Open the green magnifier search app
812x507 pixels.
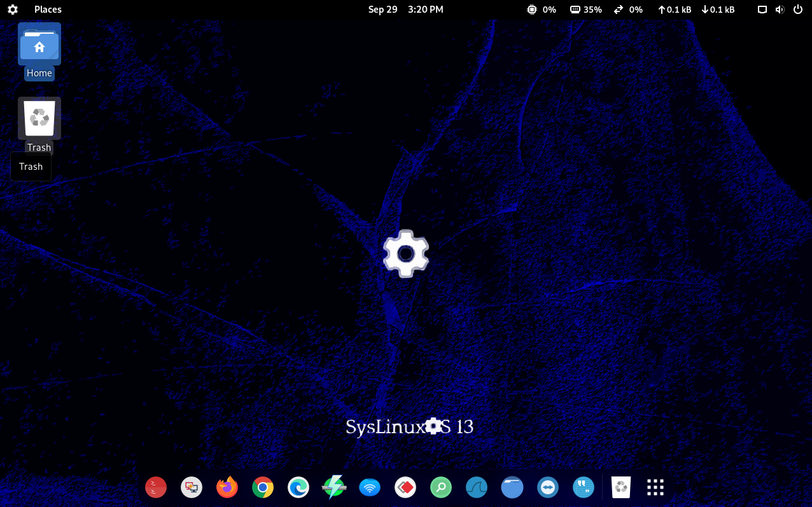[441, 487]
